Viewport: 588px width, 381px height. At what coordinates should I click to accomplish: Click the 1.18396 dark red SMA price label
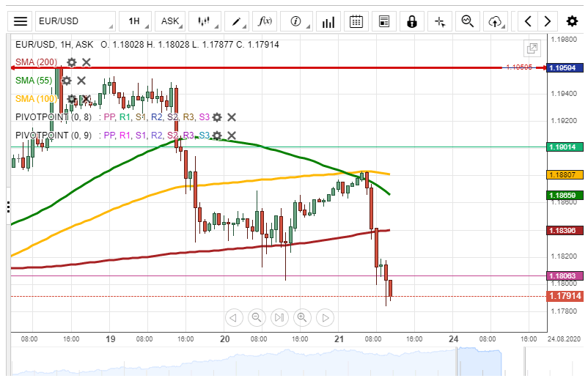point(565,230)
